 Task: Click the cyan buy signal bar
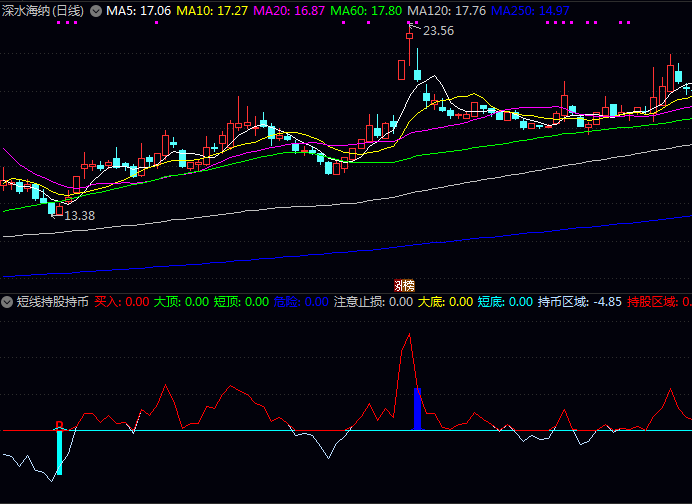[x=59, y=452]
